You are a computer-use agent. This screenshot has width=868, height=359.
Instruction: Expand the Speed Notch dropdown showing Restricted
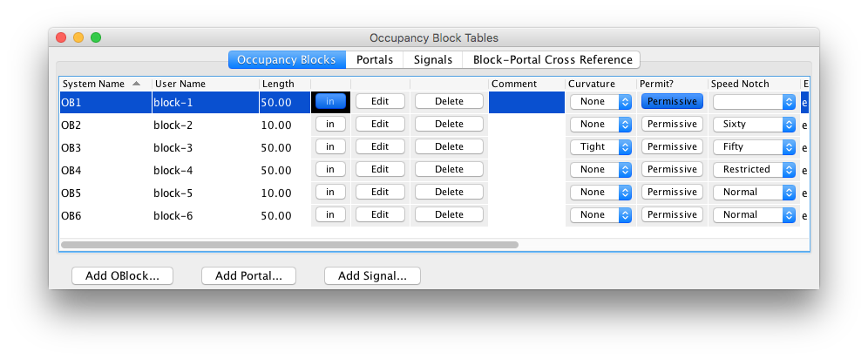[754, 169]
